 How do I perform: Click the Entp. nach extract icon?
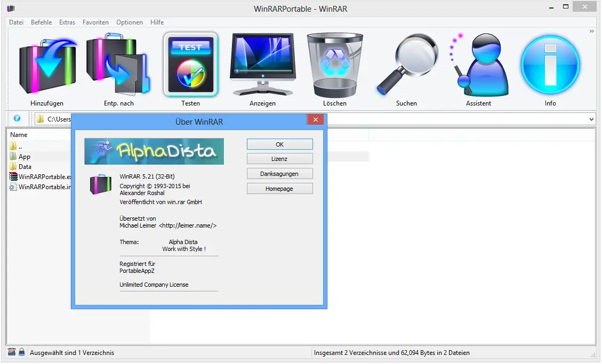(x=118, y=64)
